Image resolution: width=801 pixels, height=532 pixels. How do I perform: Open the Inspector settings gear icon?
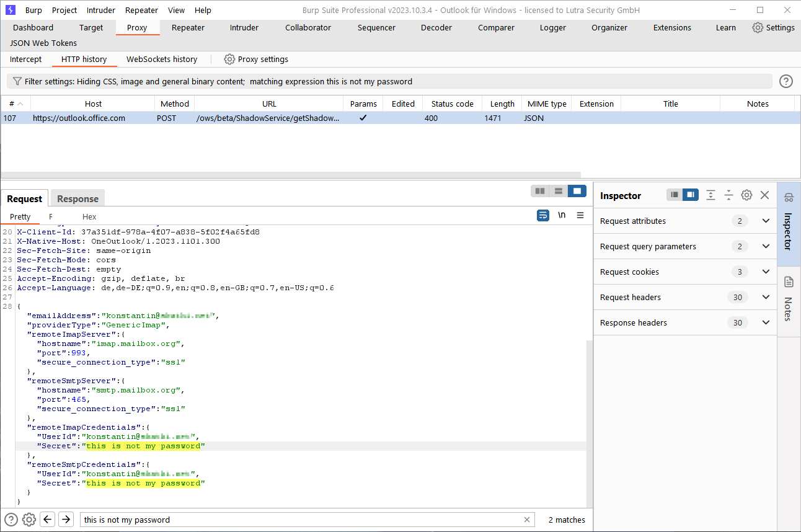(746, 195)
